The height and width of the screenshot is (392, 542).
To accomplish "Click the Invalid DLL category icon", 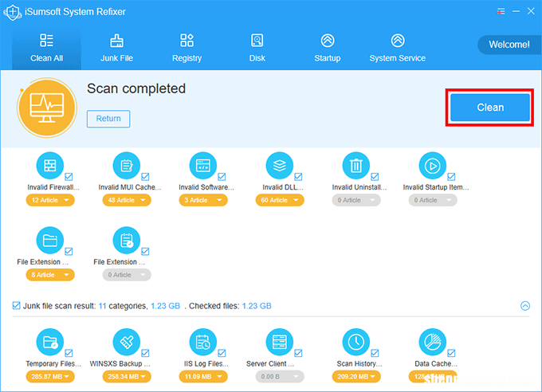I will click(280, 166).
